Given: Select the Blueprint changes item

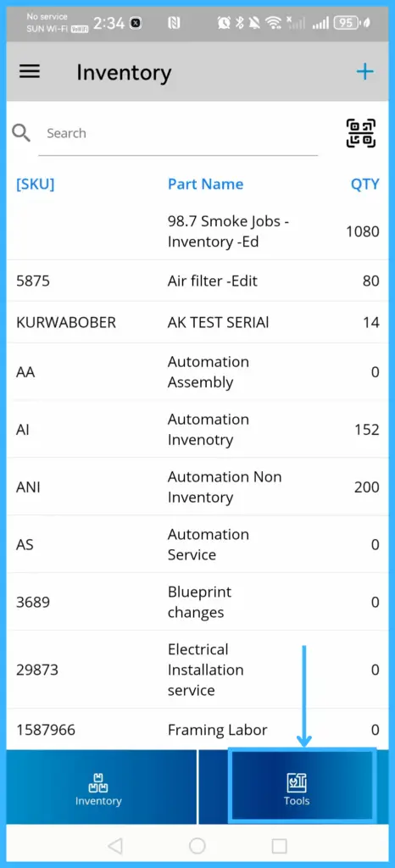Looking at the screenshot, I should (x=197, y=602).
